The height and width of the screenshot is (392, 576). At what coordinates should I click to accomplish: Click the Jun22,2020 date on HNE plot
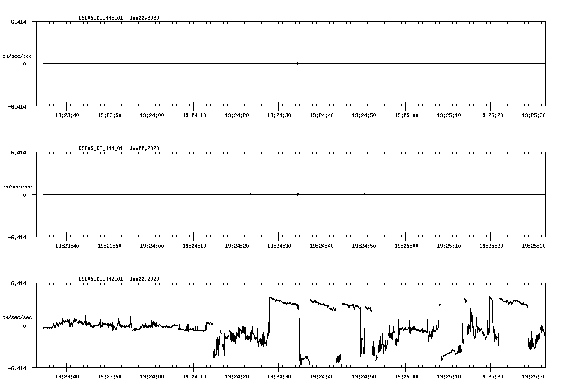click(x=145, y=18)
